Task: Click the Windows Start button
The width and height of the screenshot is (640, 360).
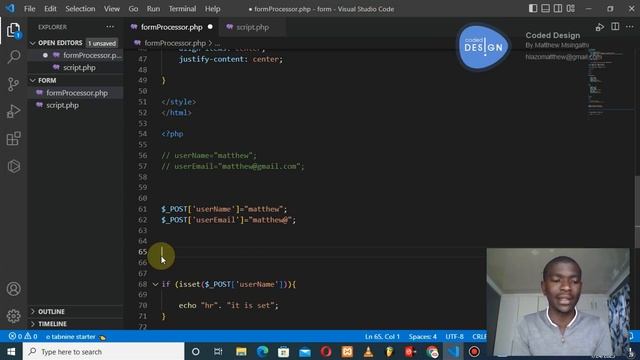Action: coord(11,351)
